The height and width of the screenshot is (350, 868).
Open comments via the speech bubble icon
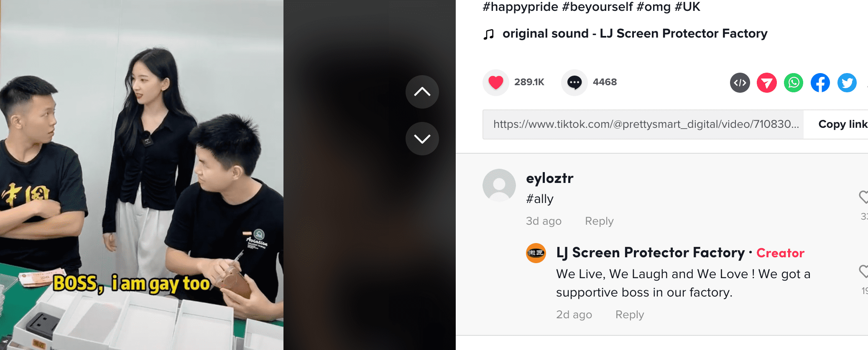click(574, 82)
